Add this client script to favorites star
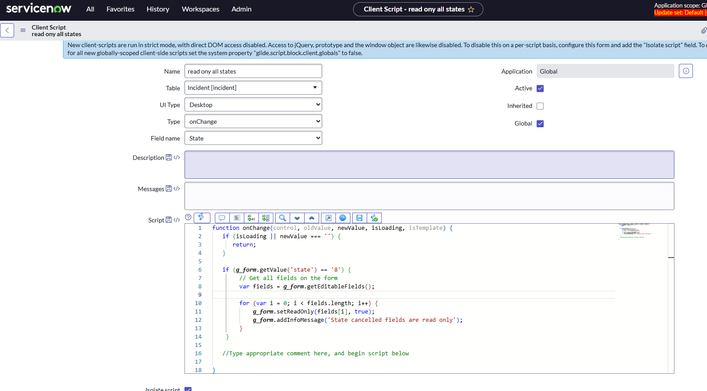This screenshot has width=707, height=391. [471, 9]
